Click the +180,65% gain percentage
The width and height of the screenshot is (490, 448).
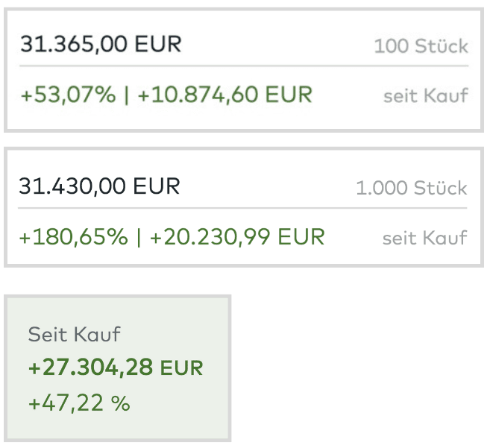pos(74,237)
